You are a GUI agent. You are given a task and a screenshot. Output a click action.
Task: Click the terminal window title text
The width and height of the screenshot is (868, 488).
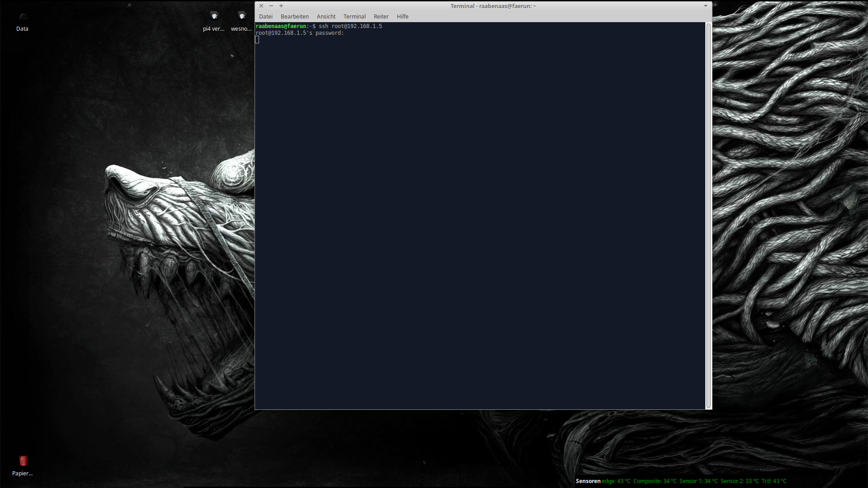493,6
